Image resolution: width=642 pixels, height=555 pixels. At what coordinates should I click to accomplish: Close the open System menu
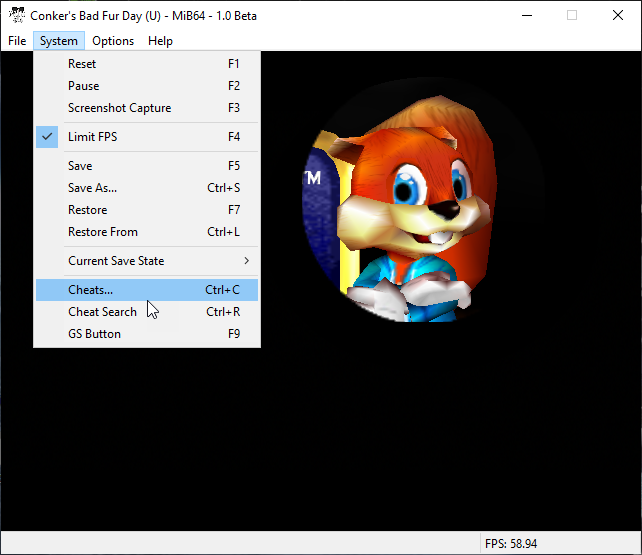tap(59, 41)
